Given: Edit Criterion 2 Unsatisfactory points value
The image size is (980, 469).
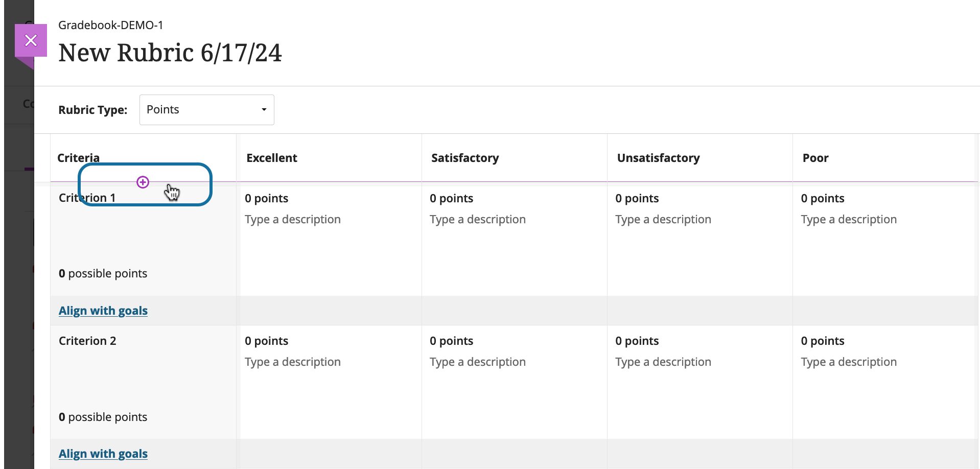Looking at the screenshot, I should pos(637,341).
